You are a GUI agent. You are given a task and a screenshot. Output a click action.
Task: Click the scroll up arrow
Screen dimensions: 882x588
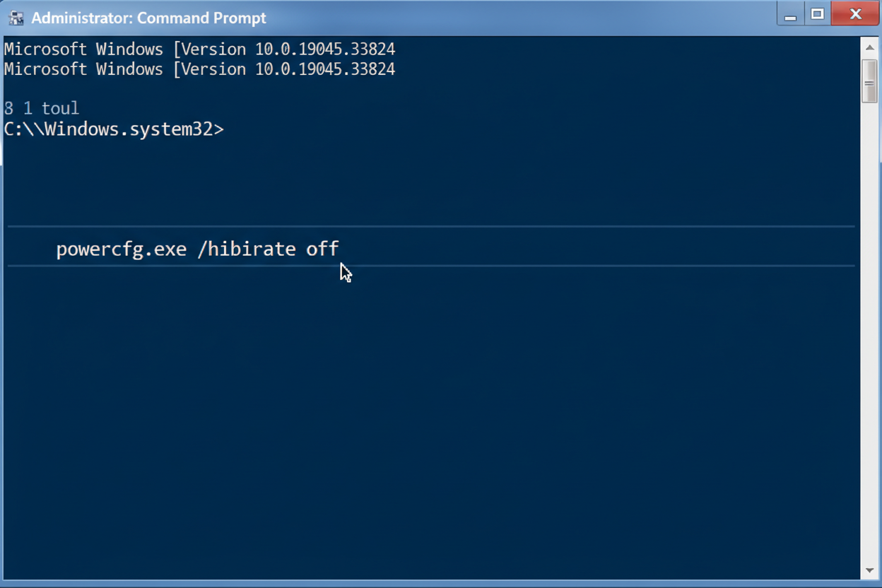[x=869, y=47]
